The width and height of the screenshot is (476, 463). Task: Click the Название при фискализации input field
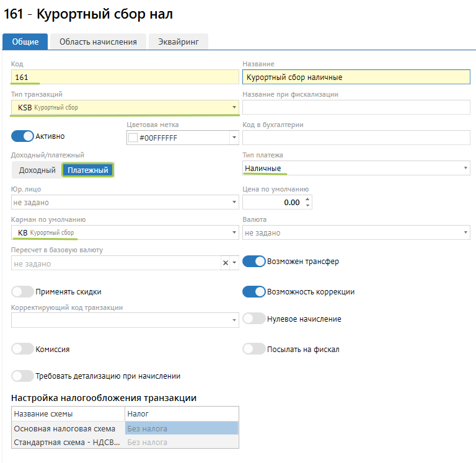click(356, 107)
